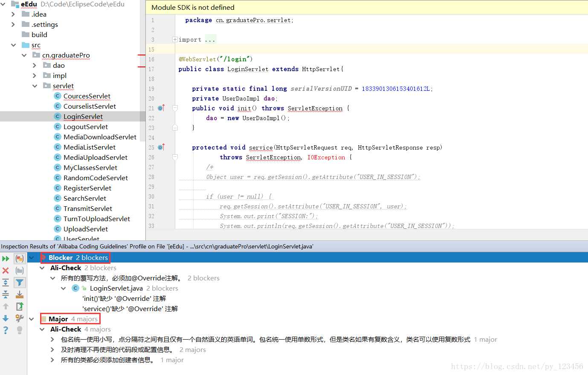The width and height of the screenshot is (588, 375).
Task: Expand all inspection result nodes
Action: tap(6, 283)
